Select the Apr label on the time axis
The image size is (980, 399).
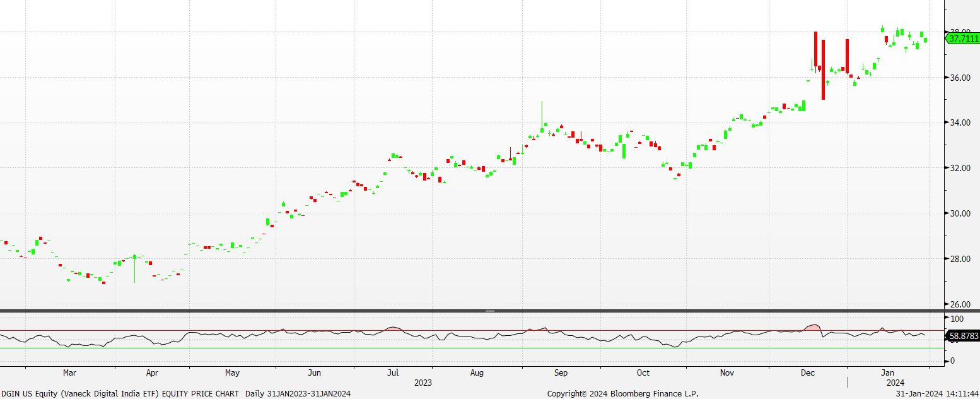pos(152,373)
